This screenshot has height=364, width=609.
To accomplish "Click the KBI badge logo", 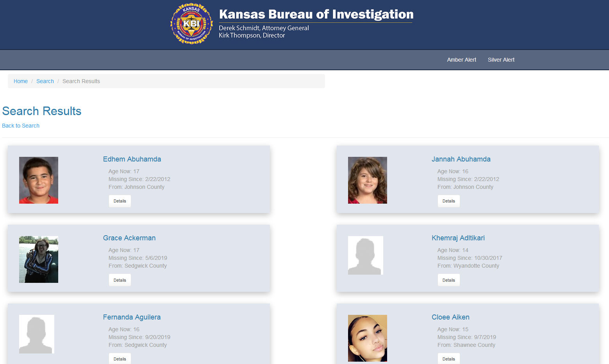I will (191, 24).
